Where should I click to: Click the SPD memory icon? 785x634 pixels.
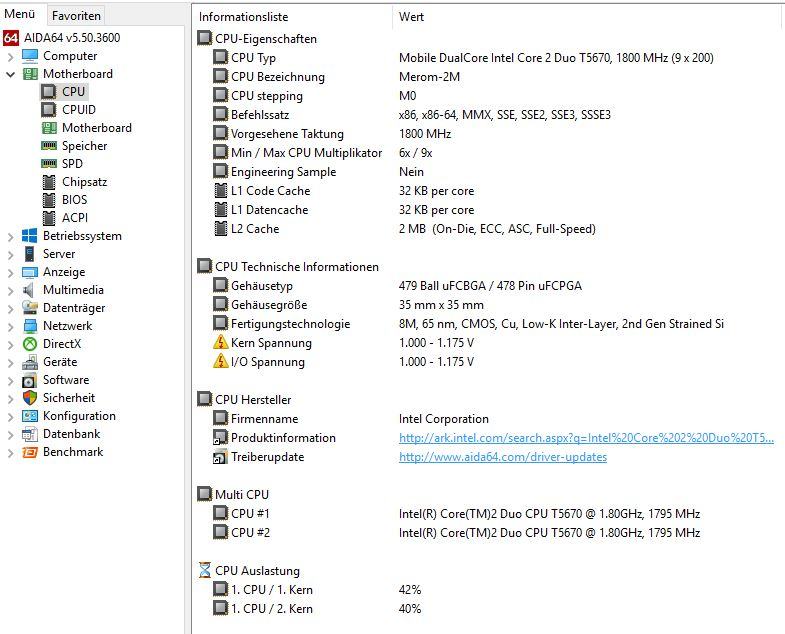coord(49,164)
